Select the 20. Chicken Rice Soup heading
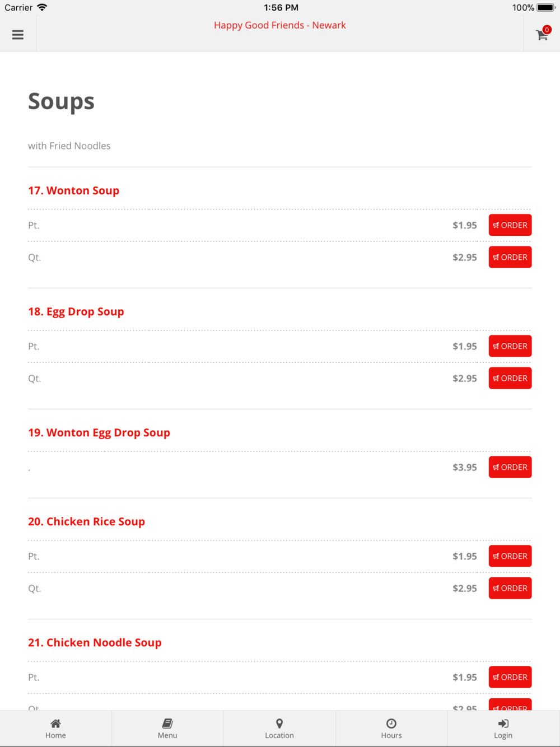Image resolution: width=560 pixels, height=747 pixels. [86, 521]
